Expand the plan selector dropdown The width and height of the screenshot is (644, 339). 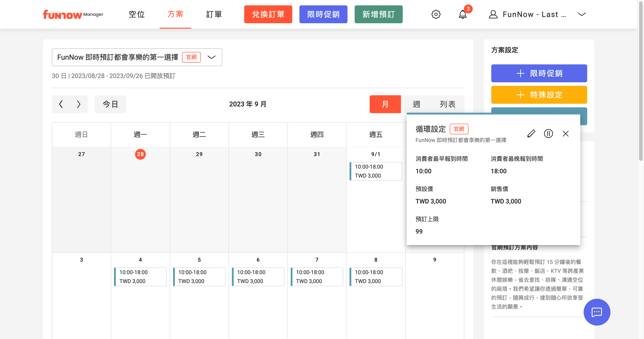[x=212, y=57]
